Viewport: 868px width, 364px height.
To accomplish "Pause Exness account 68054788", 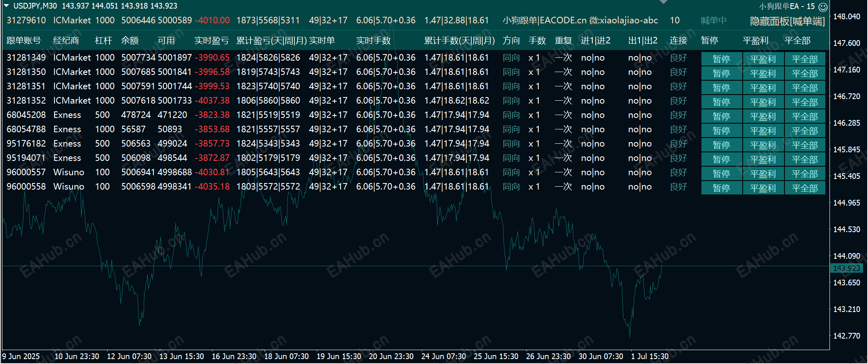I will pyautogui.click(x=721, y=131).
